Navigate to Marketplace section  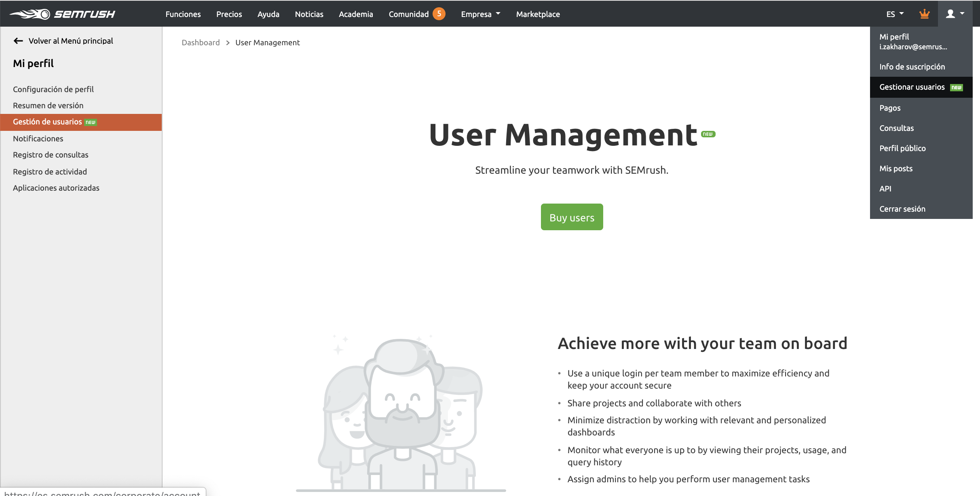pos(537,14)
